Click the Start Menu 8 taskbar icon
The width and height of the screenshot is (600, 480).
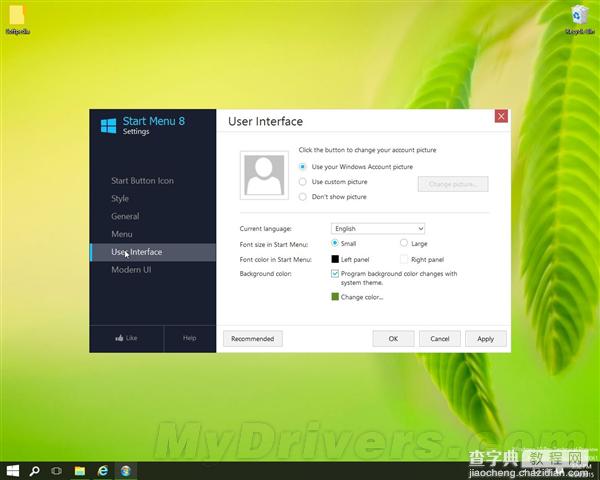tap(126, 471)
